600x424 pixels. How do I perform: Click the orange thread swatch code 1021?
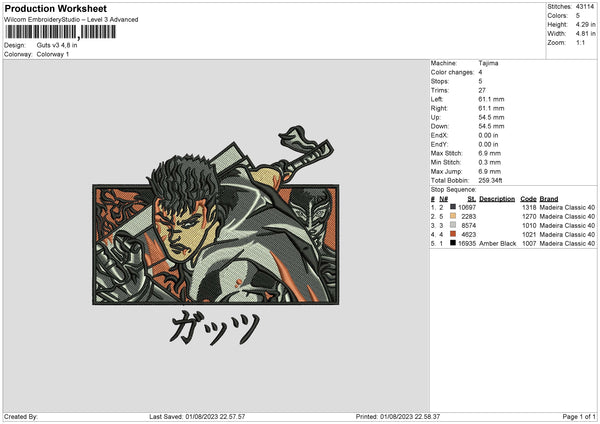click(453, 234)
